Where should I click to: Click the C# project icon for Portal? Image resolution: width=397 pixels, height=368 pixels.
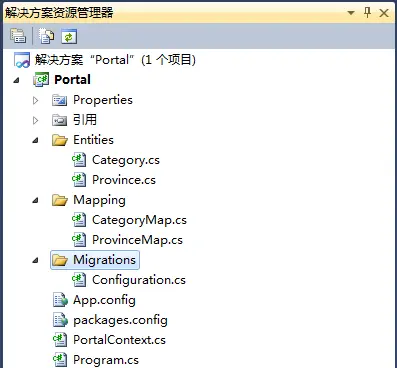point(41,80)
